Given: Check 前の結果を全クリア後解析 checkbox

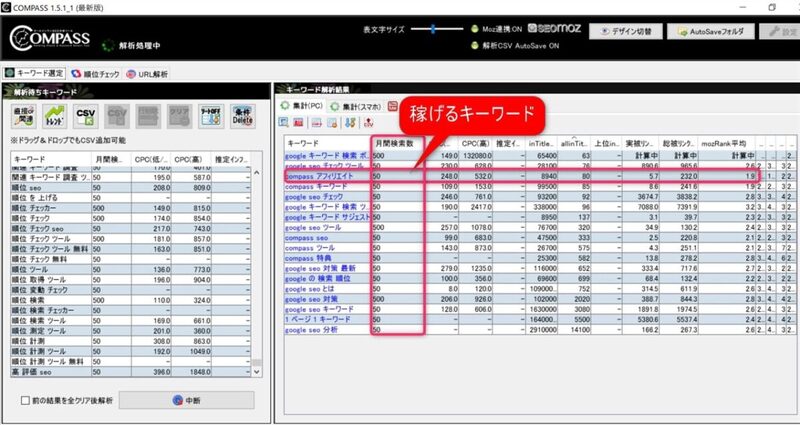Looking at the screenshot, I should click(x=25, y=401).
